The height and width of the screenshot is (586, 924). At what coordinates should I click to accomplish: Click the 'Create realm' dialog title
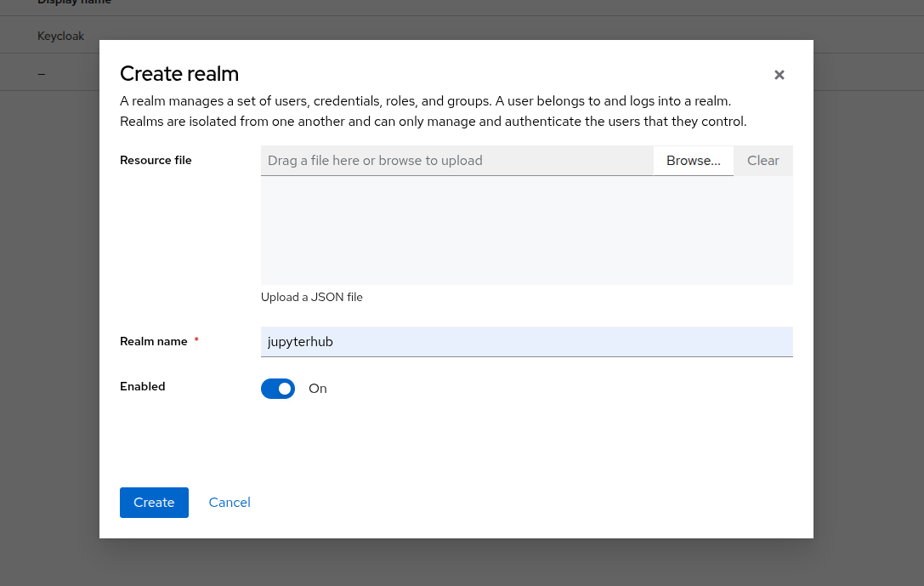(179, 73)
